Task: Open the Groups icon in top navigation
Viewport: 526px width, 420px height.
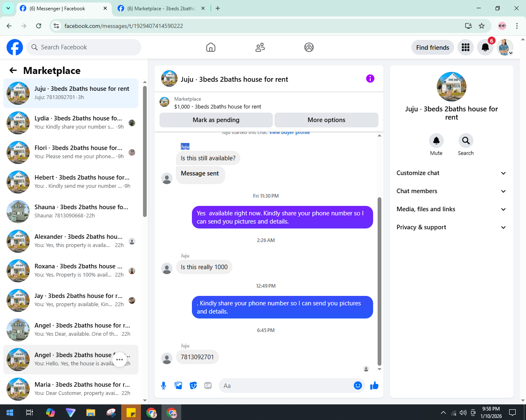Action: 309,47
